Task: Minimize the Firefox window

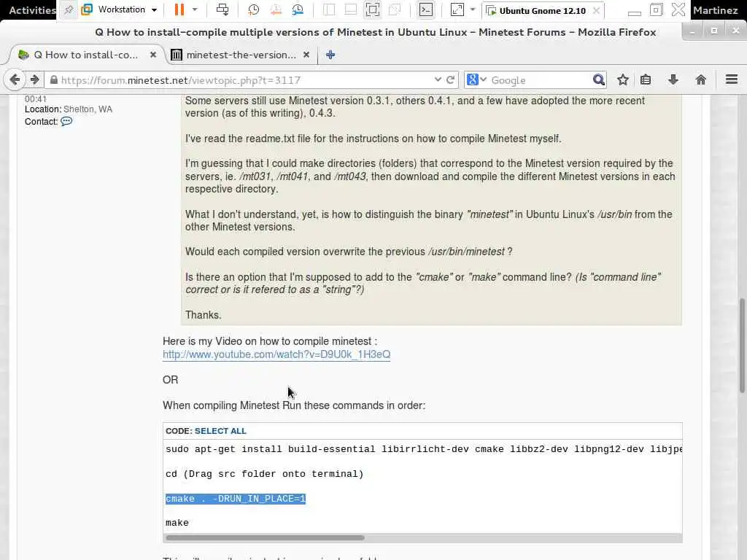Action: point(692,31)
